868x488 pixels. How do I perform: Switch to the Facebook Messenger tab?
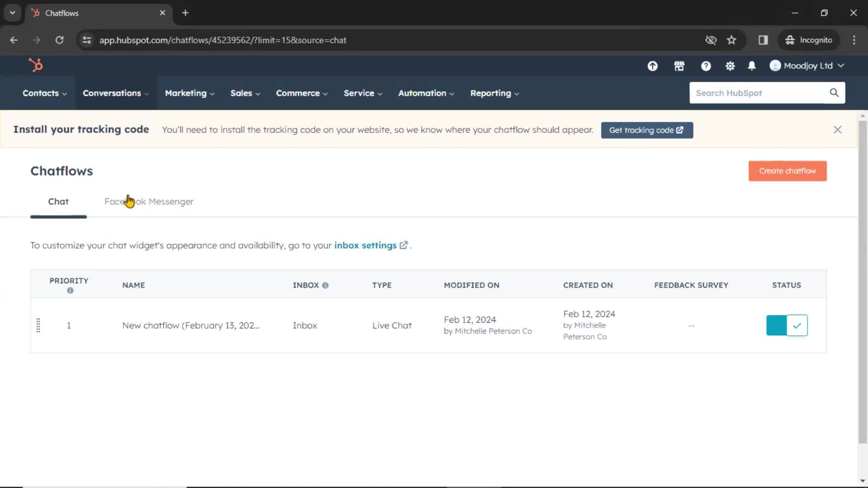pyautogui.click(x=148, y=202)
